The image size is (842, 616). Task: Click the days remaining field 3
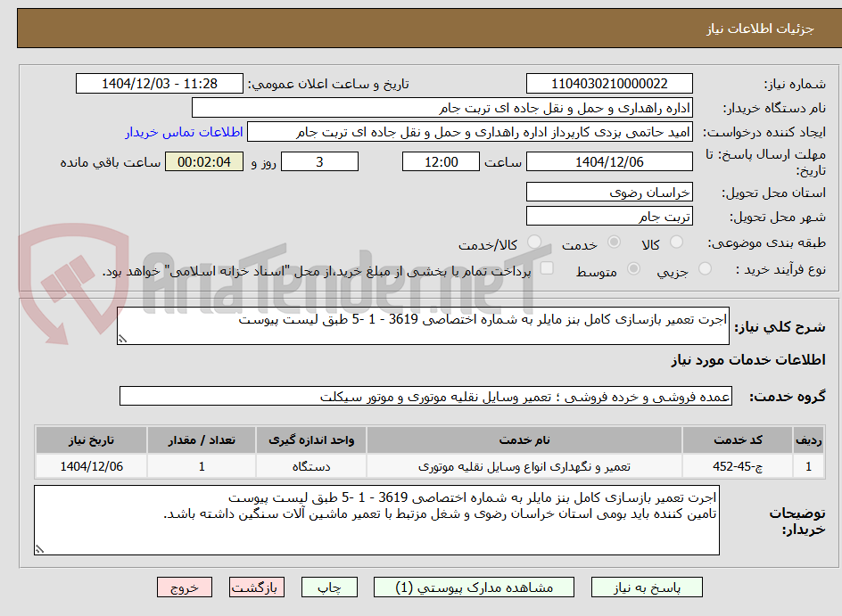[x=319, y=161]
